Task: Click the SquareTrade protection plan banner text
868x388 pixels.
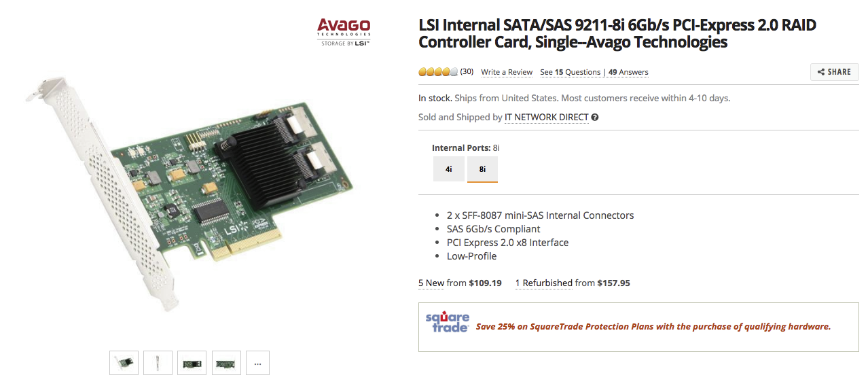Action: (x=653, y=327)
